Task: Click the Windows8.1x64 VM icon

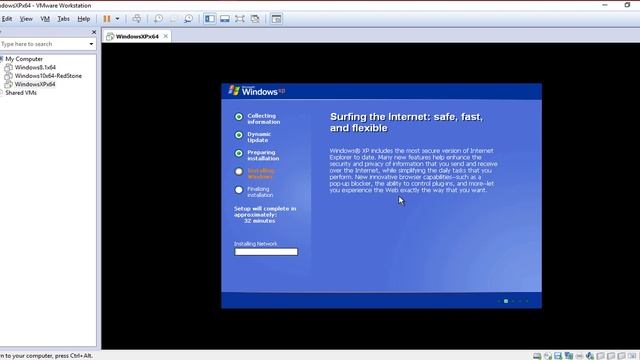Action: pos(8,67)
